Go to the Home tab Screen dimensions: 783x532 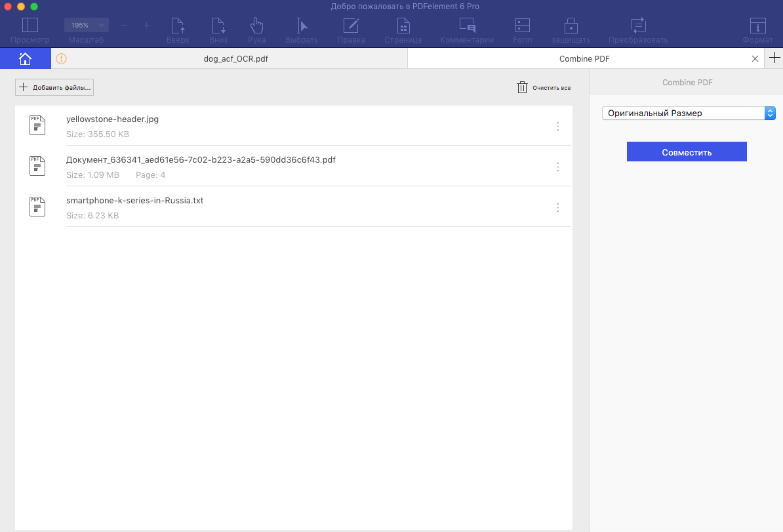pyautogui.click(x=25, y=58)
